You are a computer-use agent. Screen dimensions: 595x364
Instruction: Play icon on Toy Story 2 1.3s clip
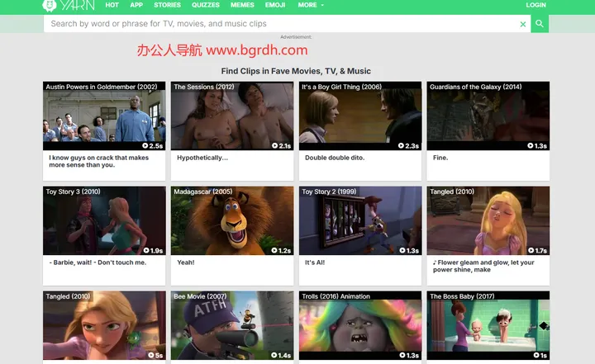coord(402,250)
